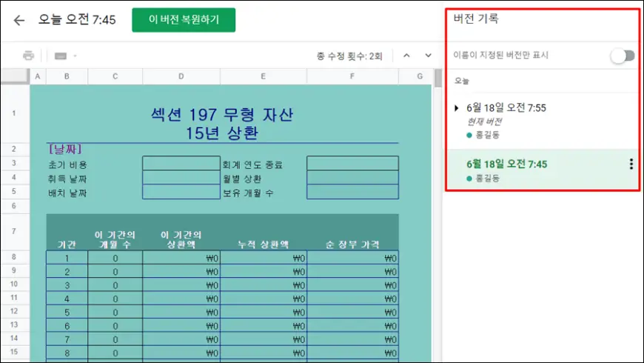644x363 pixels.
Task: Click the '섹션 197 무형 자산' title cell
Action: tap(222, 116)
